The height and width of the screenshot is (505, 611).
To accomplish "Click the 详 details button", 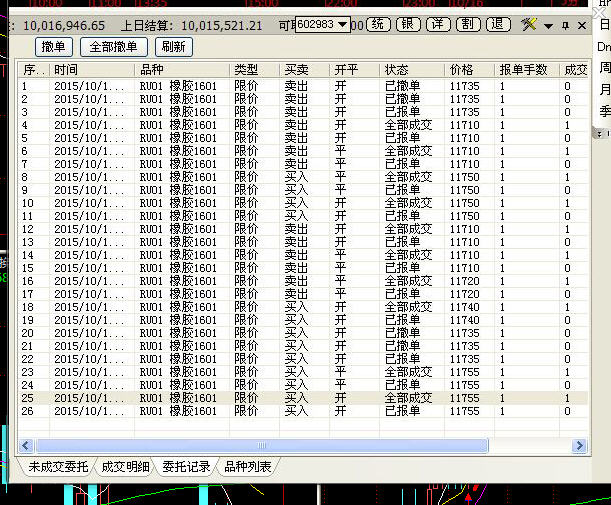I will [x=437, y=24].
